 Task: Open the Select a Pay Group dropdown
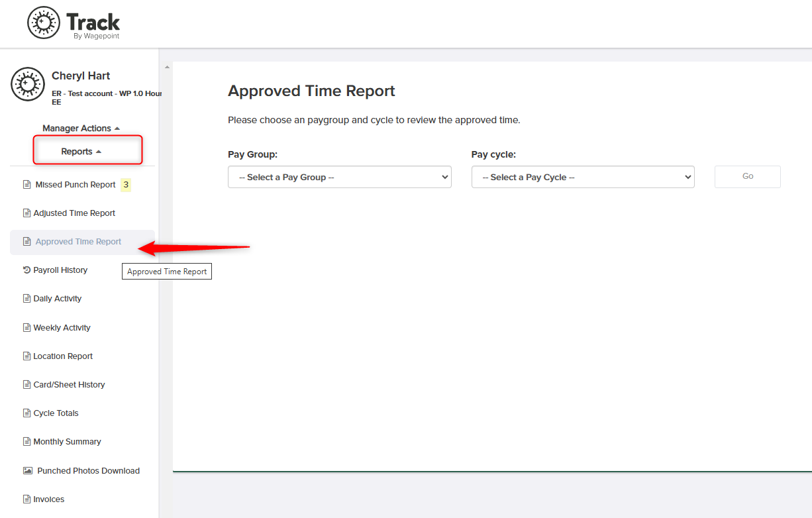coord(340,177)
